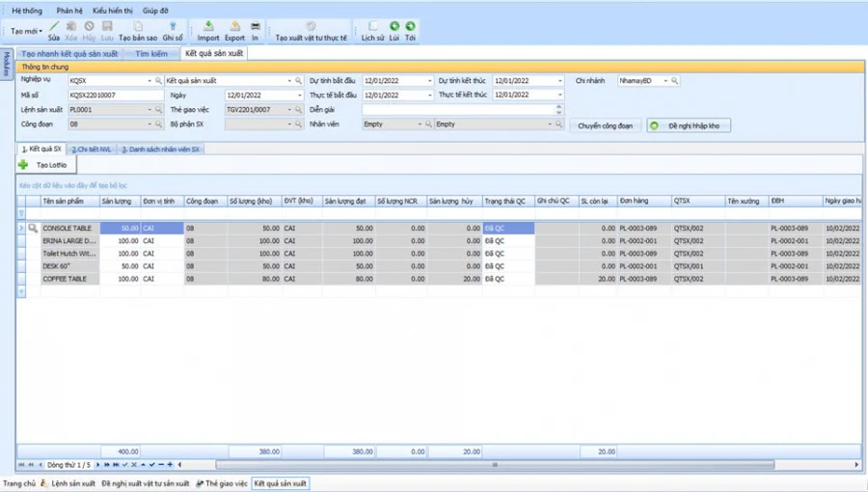Open Lịch sử history icon
Screen dimensions: 868x492
(x=372, y=26)
